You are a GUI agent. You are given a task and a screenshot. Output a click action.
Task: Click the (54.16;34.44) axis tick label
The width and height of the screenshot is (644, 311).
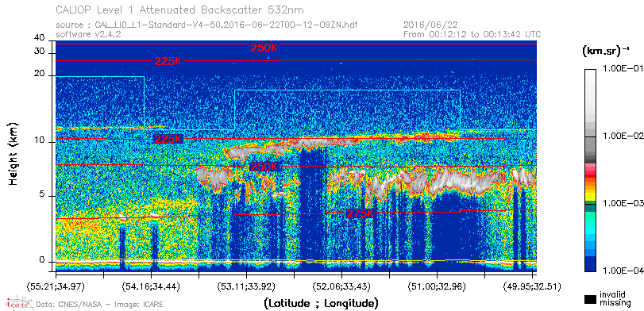click(x=151, y=286)
